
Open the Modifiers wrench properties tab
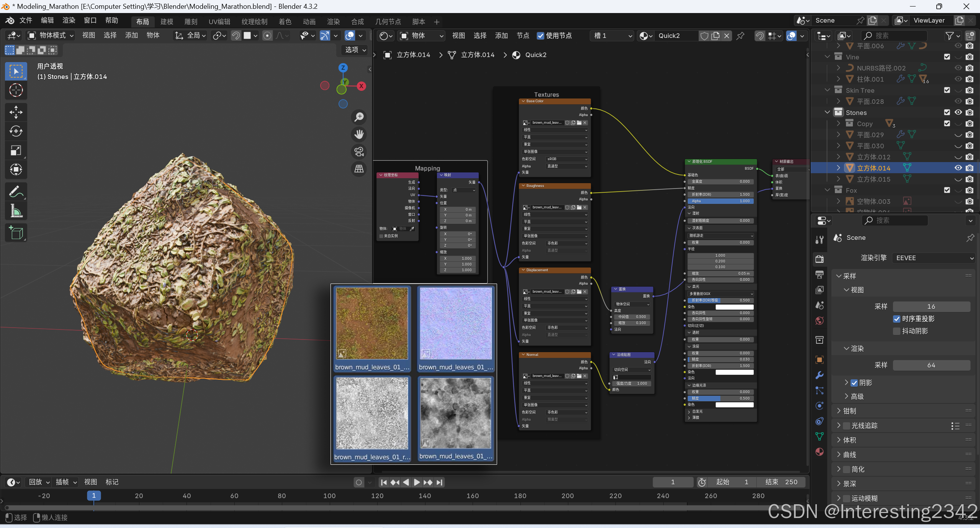pos(820,375)
